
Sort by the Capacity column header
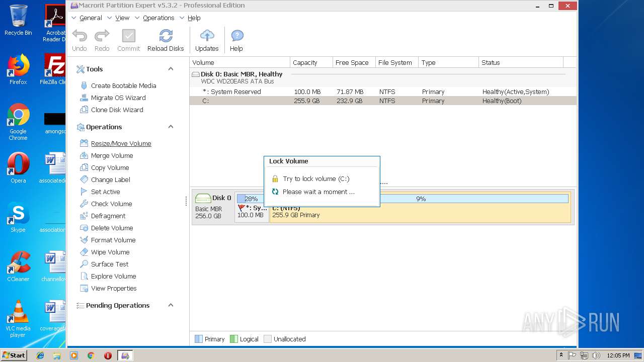tap(311, 62)
